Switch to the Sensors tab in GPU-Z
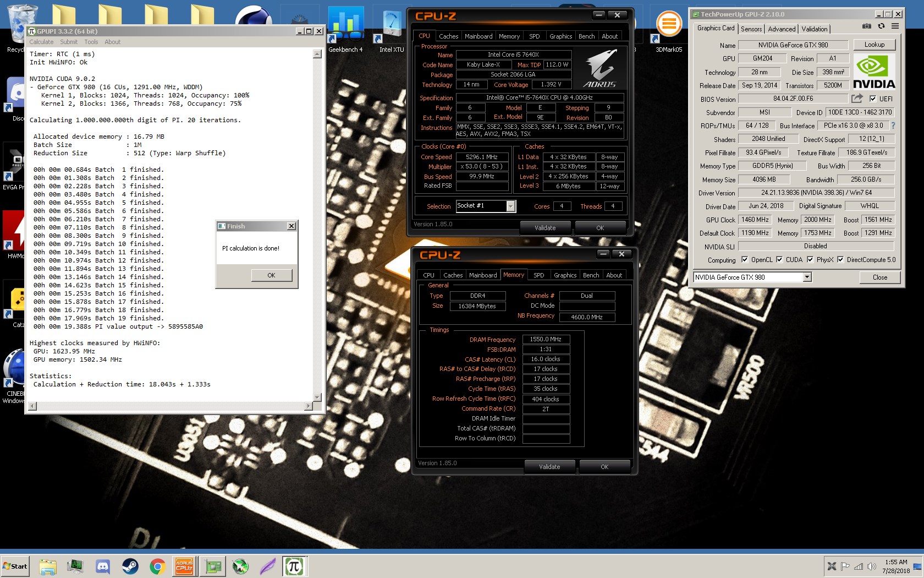This screenshot has width=924, height=578. [751, 29]
